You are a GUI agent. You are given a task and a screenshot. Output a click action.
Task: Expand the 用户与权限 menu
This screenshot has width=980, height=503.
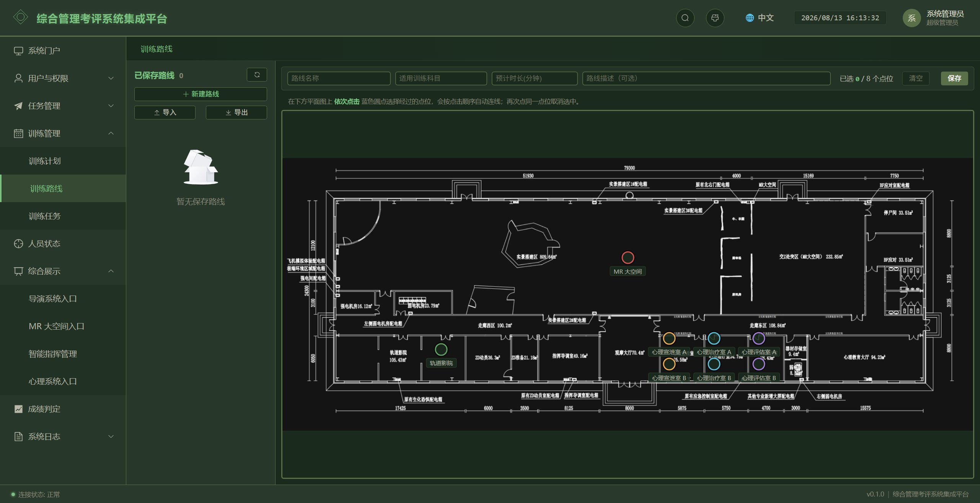63,78
